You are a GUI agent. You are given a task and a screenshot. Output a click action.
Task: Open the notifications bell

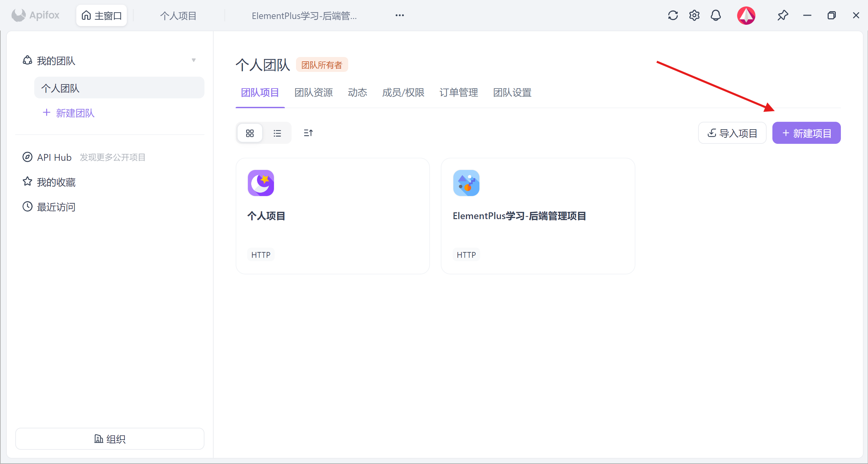click(x=715, y=16)
